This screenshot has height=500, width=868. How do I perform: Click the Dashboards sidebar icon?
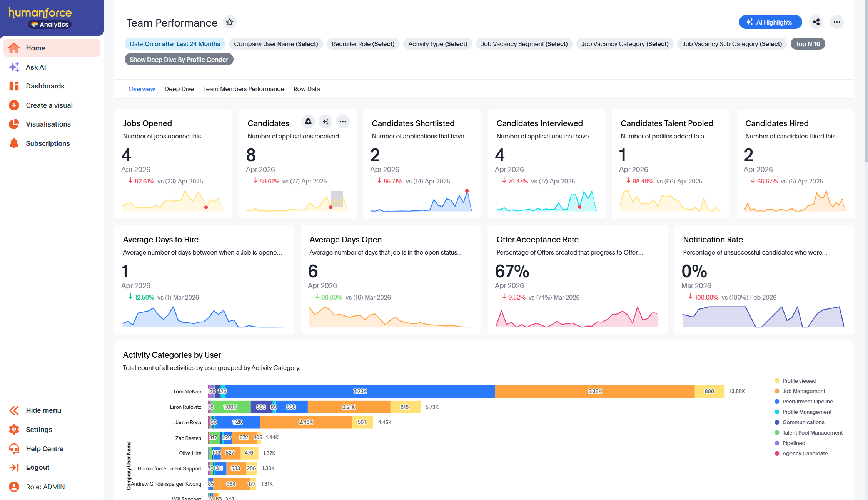click(14, 86)
